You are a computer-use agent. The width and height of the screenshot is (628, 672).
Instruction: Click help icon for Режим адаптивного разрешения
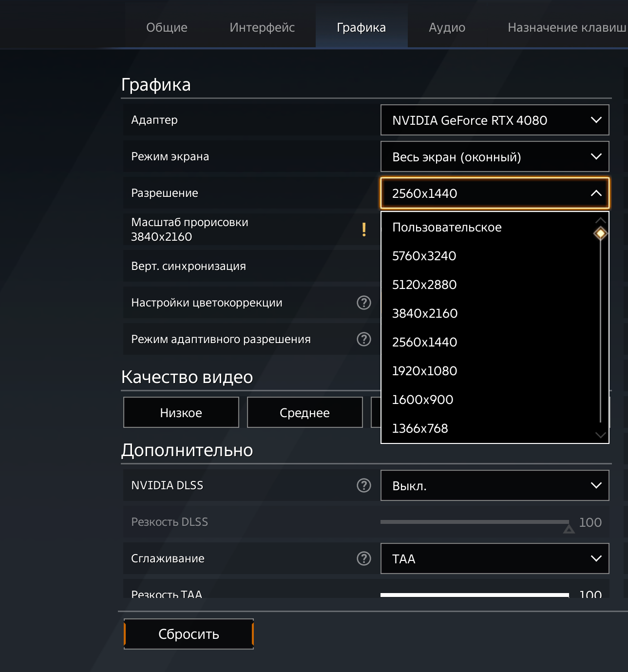click(364, 339)
